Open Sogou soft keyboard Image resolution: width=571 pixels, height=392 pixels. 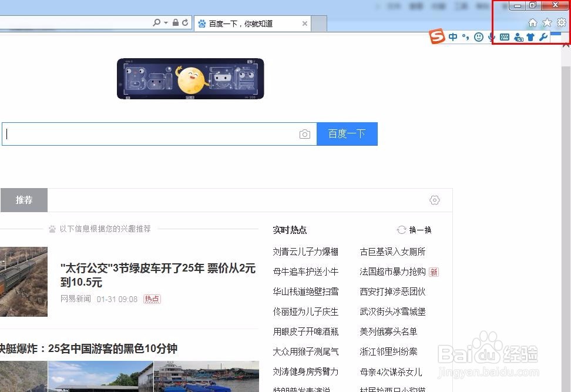505,37
